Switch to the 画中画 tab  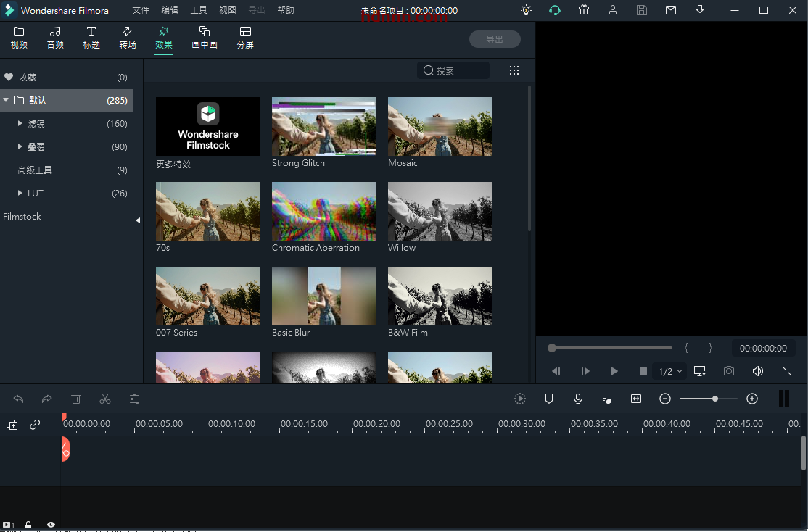pyautogui.click(x=205, y=38)
